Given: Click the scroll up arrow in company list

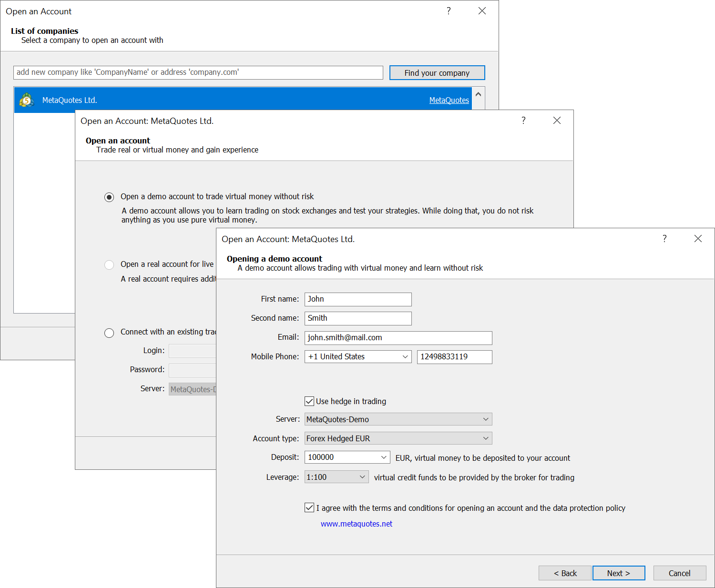Looking at the screenshot, I should coord(478,93).
